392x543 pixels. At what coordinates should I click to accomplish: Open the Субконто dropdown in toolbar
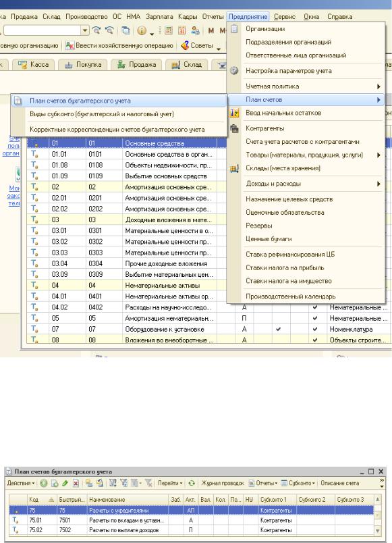coord(298,483)
